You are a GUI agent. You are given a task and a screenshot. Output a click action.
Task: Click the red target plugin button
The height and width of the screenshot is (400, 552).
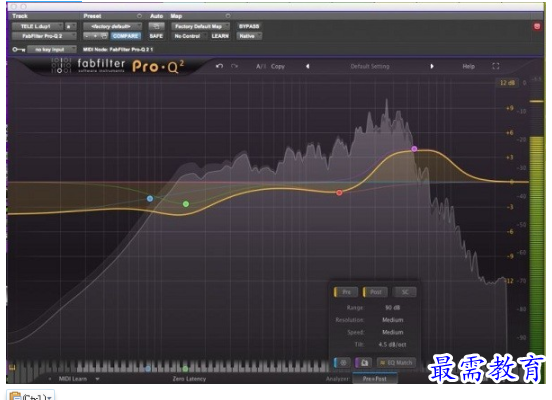(x=537, y=26)
